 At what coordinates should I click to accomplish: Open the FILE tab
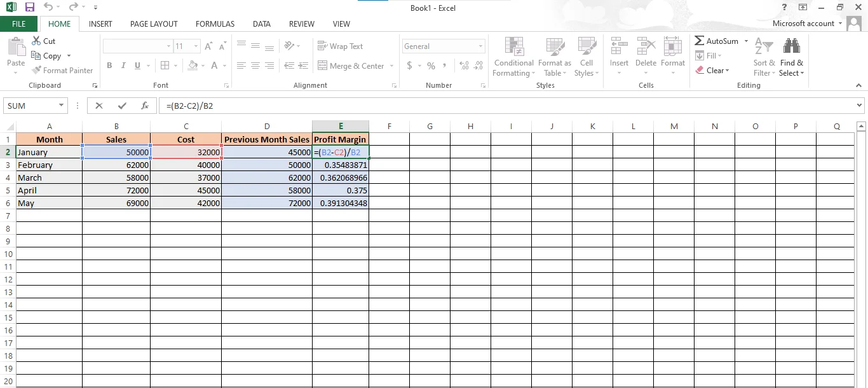(19, 24)
